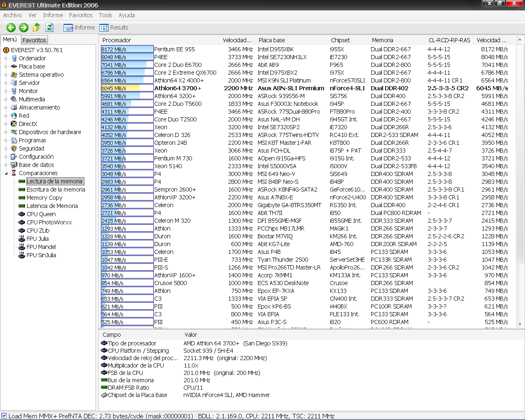
Task: Click the results list scrollbar up arrow
Action: (520, 40)
